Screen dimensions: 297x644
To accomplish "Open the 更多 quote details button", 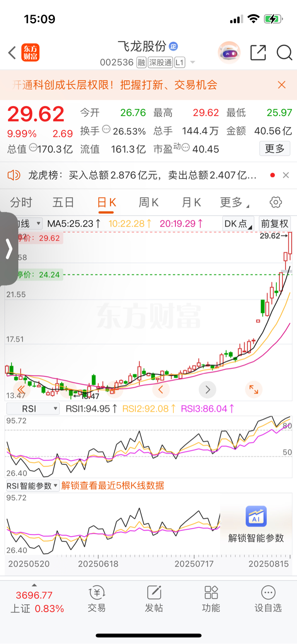I will tap(275, 148).
